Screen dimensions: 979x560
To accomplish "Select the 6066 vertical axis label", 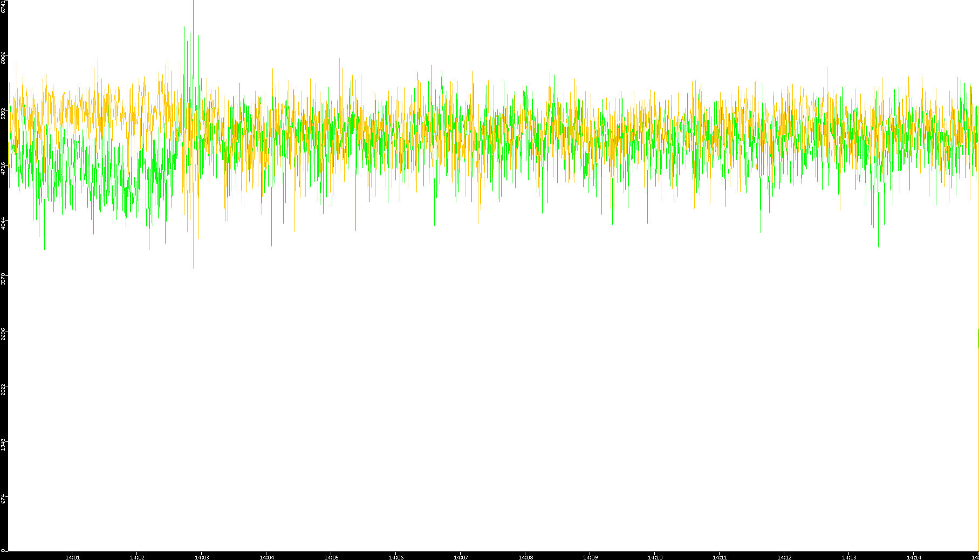I will click(x=4, y=58).
